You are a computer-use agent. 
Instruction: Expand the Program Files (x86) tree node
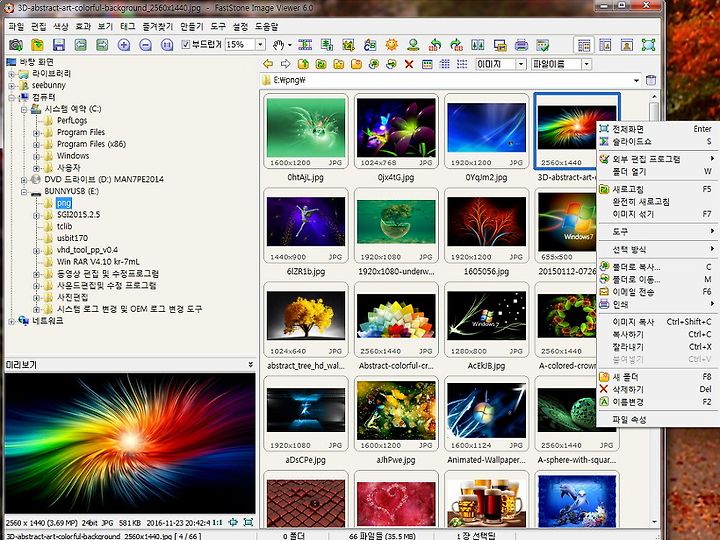36,144
